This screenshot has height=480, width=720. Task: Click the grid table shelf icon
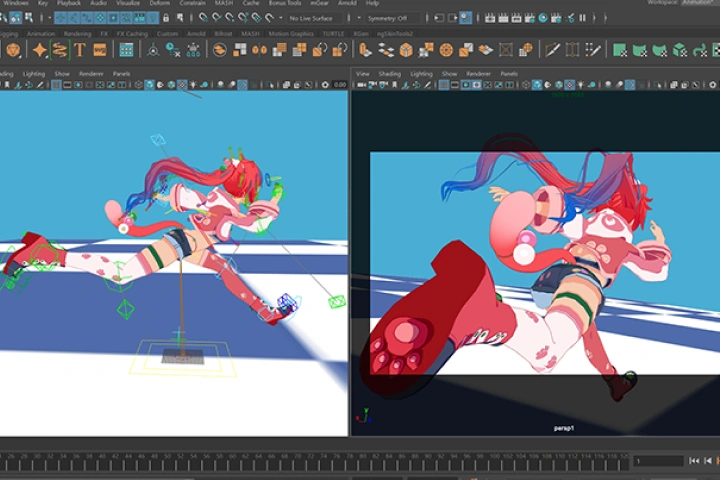[127, 50]
